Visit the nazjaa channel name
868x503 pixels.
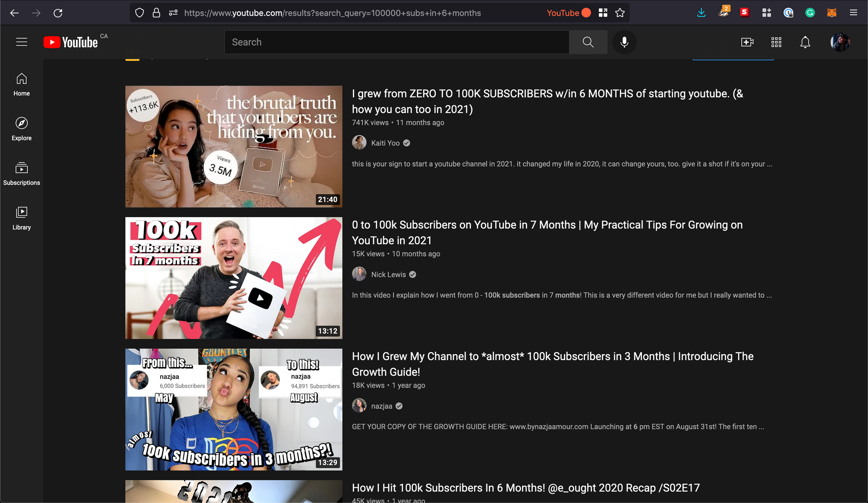(381, 406)
